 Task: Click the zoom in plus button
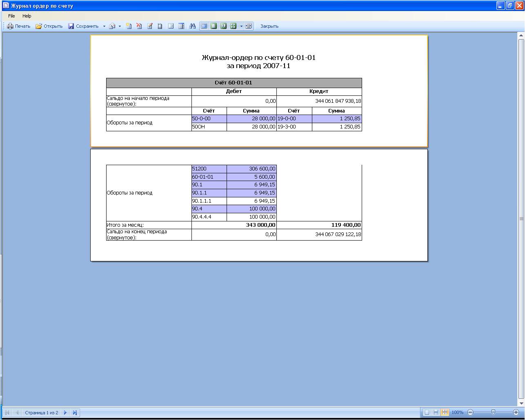tap(516, 413)
